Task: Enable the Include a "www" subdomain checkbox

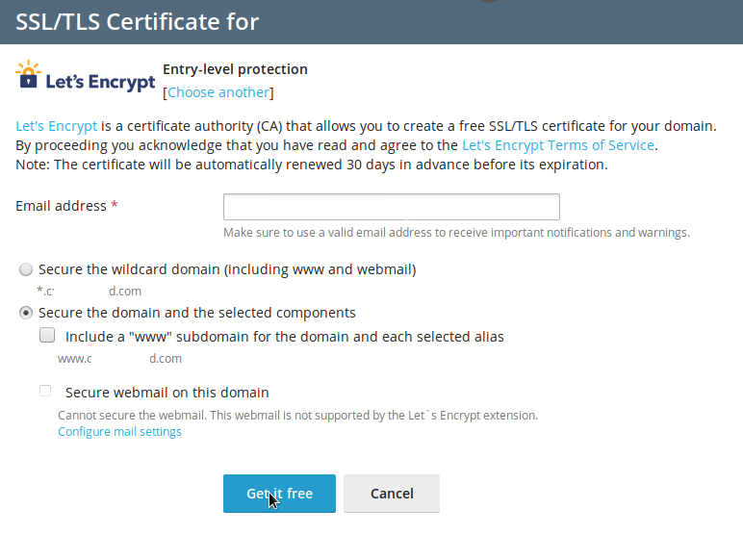Action: 47,337
